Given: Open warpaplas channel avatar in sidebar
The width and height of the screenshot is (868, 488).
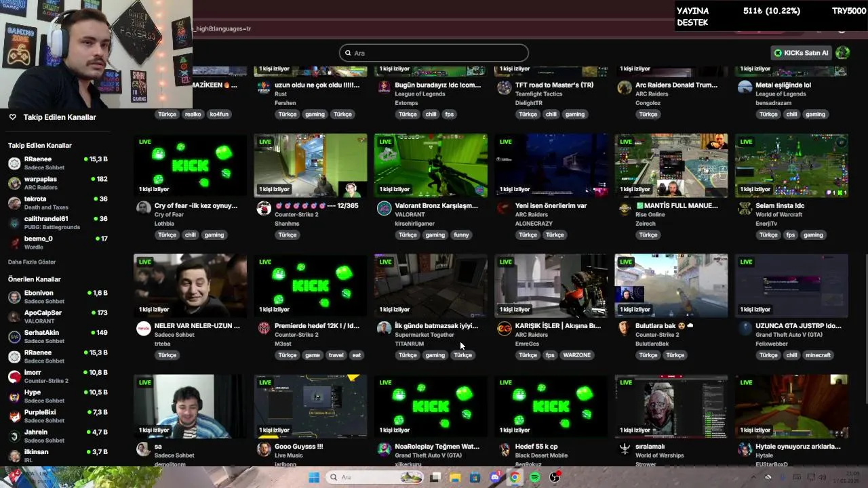Looking at the screenshot, I should tap(14, 183).
